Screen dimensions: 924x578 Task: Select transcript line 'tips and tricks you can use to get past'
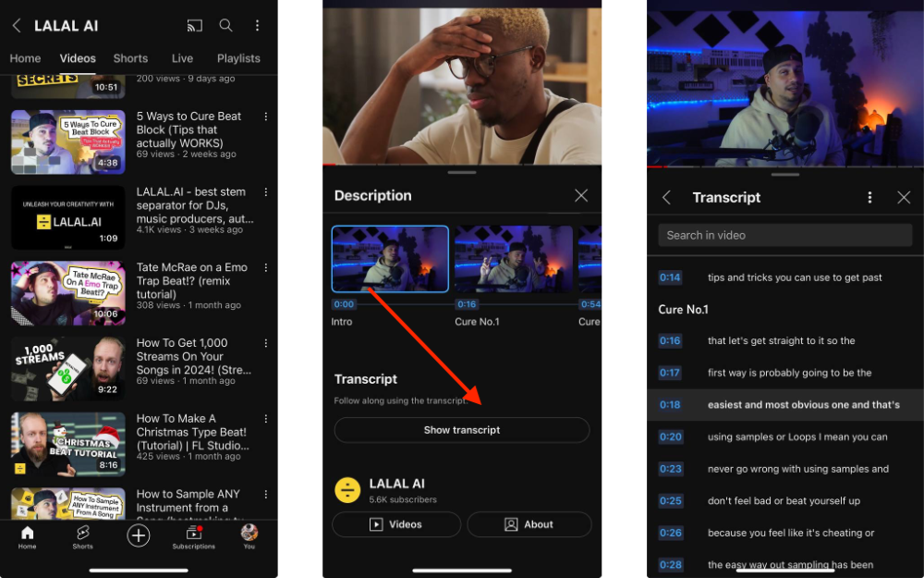795,277
